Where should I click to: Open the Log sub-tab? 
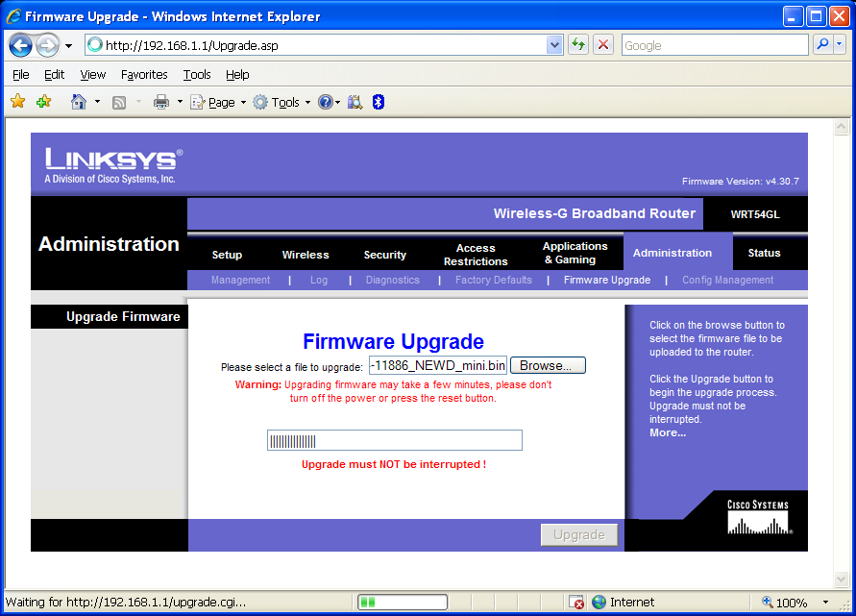click(x=319, y=280)
